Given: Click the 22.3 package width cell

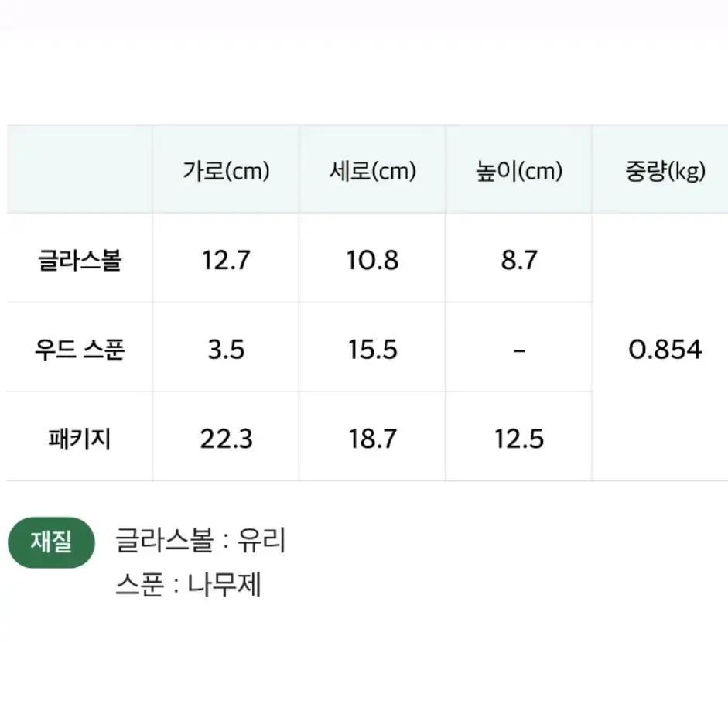Looking at the screenshot, I should pos(226,439).
